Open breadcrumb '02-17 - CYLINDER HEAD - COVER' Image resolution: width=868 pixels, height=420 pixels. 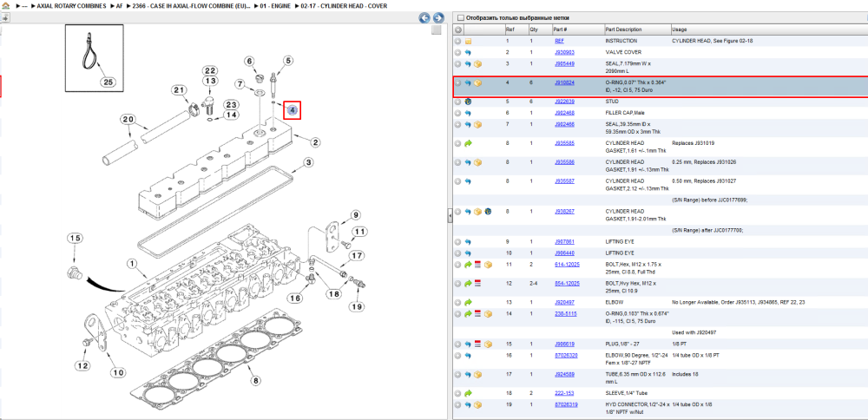coord(344,5)
